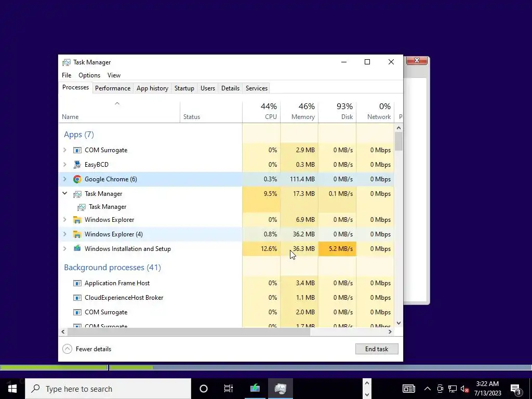This screenshot has height=399, width=532.
Task: Switch to the Startup tab
Action: 184,88
